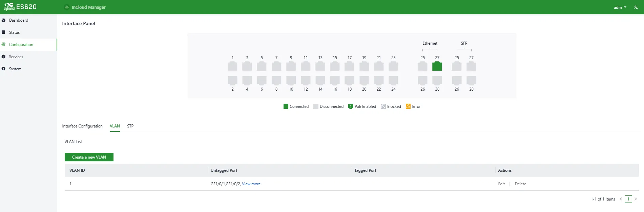The image size is (644, 212).
Task: Click the green Connected legend swatch
Action: click(x=286, y=107)
